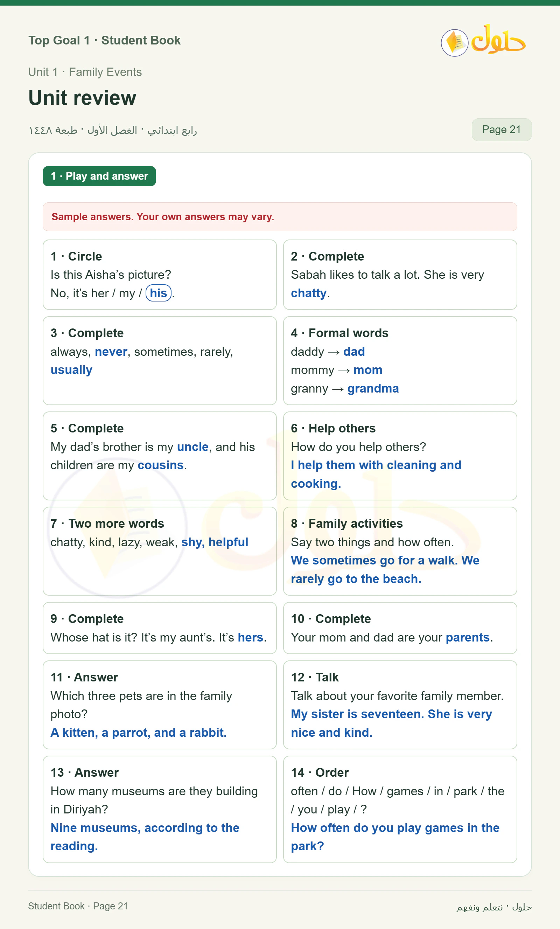Click the answer 'chatty' in card 2
This screenshot has height=929, width=560.
pyautogui.click(x=309, y=293)
